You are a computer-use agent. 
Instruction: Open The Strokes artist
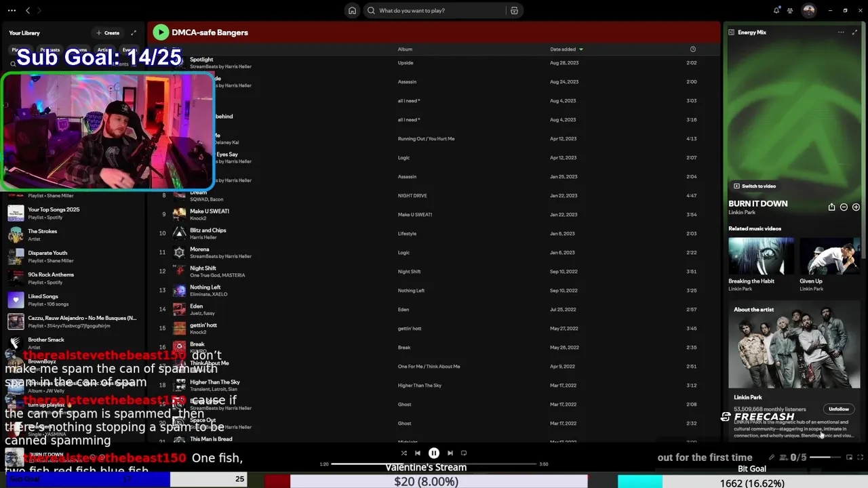pos(73,235)
